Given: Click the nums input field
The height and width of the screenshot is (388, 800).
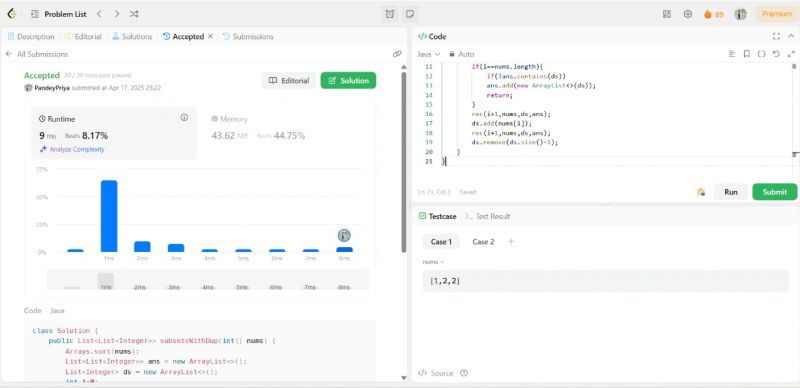Looking at the screenshot, I should 605,281.
